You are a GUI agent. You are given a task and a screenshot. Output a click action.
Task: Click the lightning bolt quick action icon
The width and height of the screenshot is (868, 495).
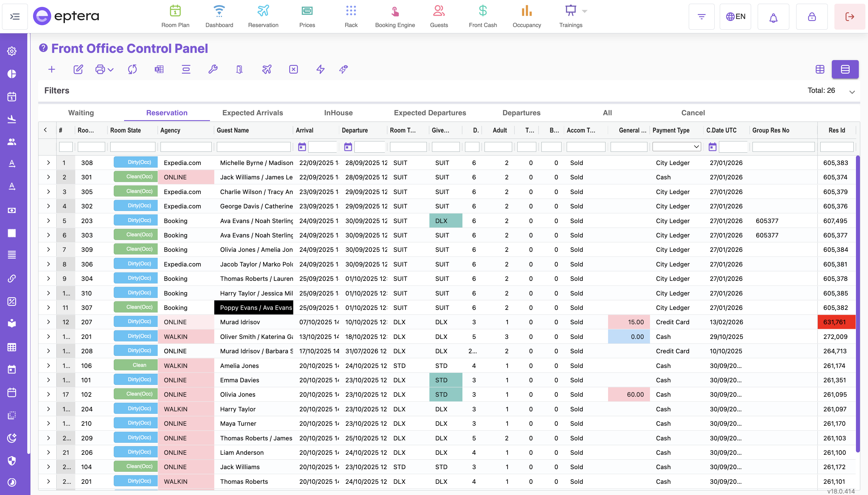click(320, 69)
